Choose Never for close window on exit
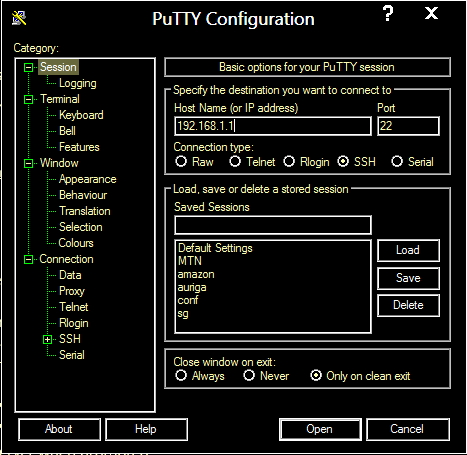The height and width of the screenshot is (455, 467). pos(249,375)
